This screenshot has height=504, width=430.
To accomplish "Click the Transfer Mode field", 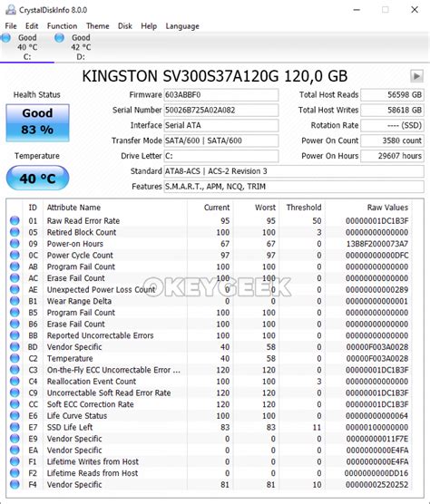I will coord(221,141).
